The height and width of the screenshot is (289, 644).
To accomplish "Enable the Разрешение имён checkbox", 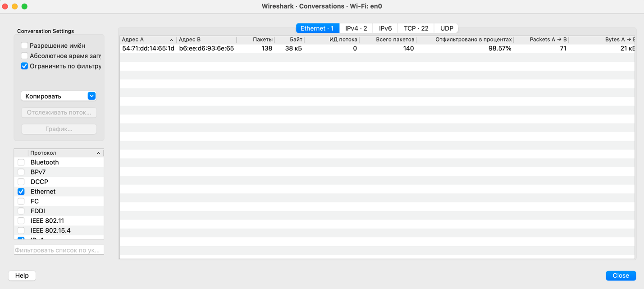I will tap(24, 46).
